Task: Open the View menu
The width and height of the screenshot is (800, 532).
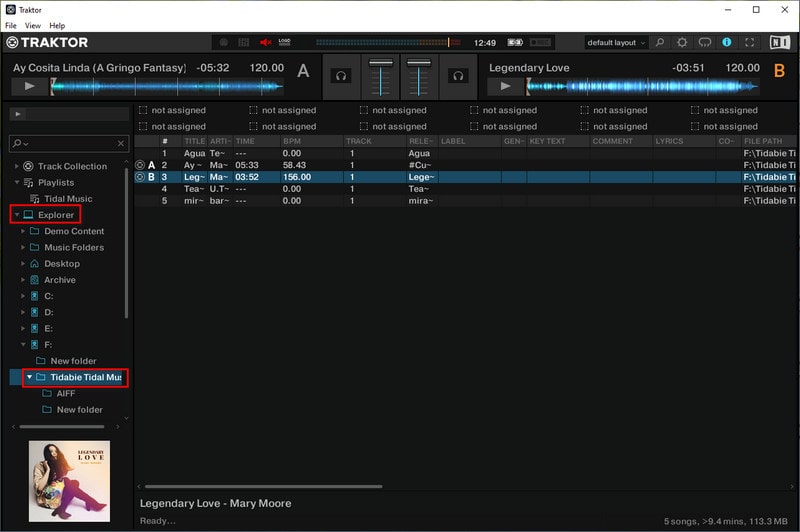Action: (33, 26)
